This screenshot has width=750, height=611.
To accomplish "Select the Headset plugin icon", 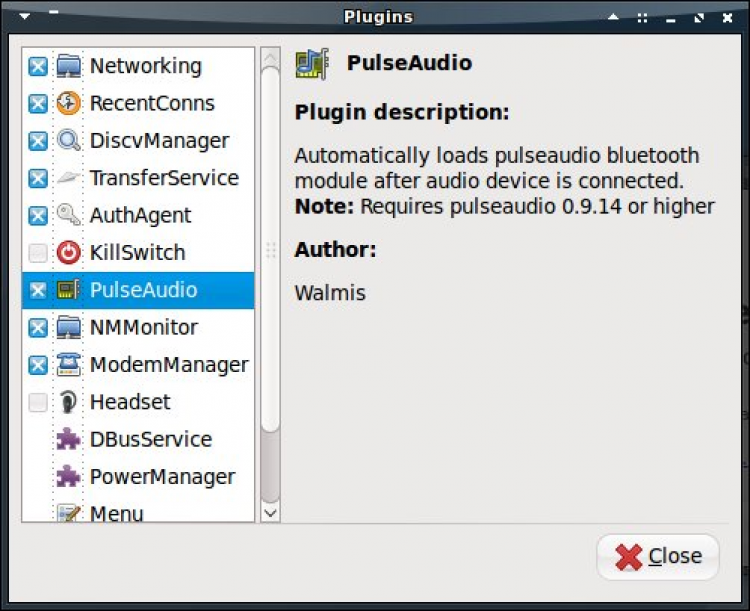I will [x=68, y=402].
